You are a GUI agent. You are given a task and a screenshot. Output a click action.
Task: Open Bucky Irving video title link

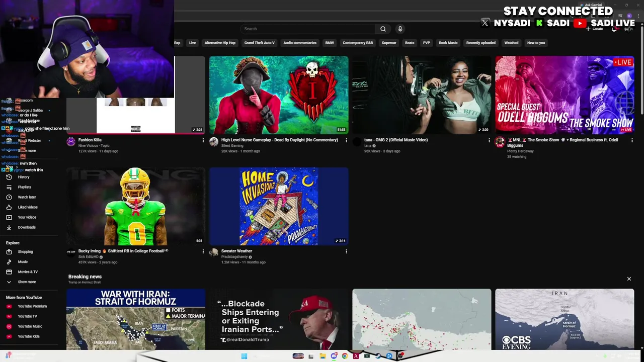(123, 251)
